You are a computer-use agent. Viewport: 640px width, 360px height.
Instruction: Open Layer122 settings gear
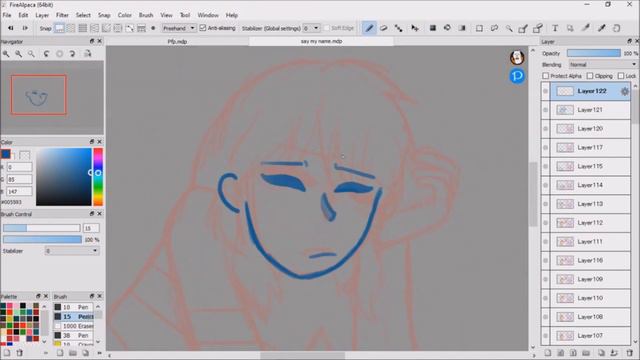pos(624,91)
